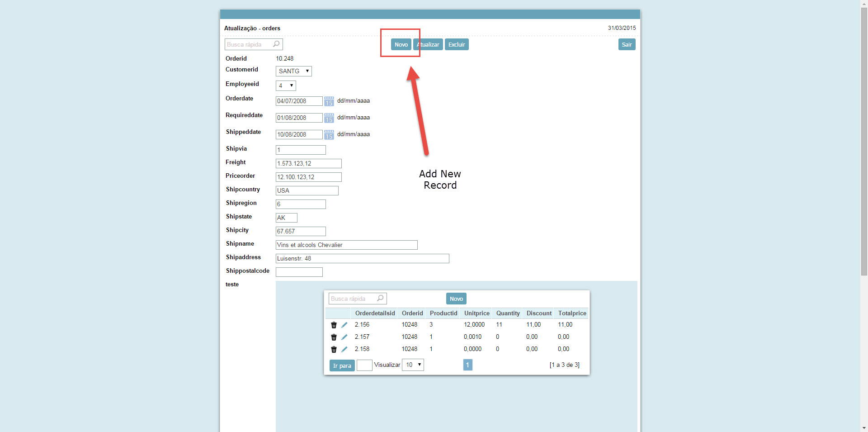
Task: Sort grid by Unitprice column header
Action: tap(476, 313)
